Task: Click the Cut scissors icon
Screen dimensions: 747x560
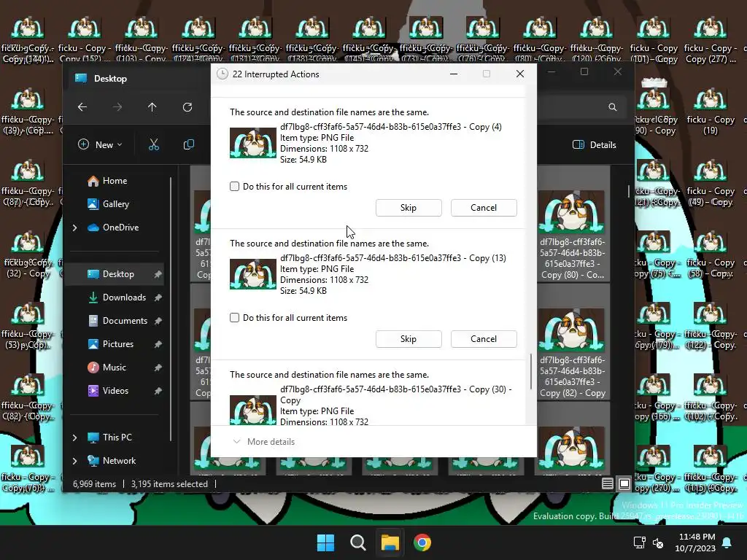Action: [x=153, y=145]
